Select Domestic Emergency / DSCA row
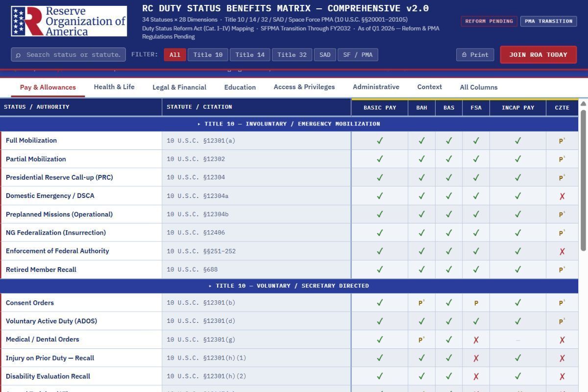The height and width of the screenshot is (392, 588). click(289, 196)
